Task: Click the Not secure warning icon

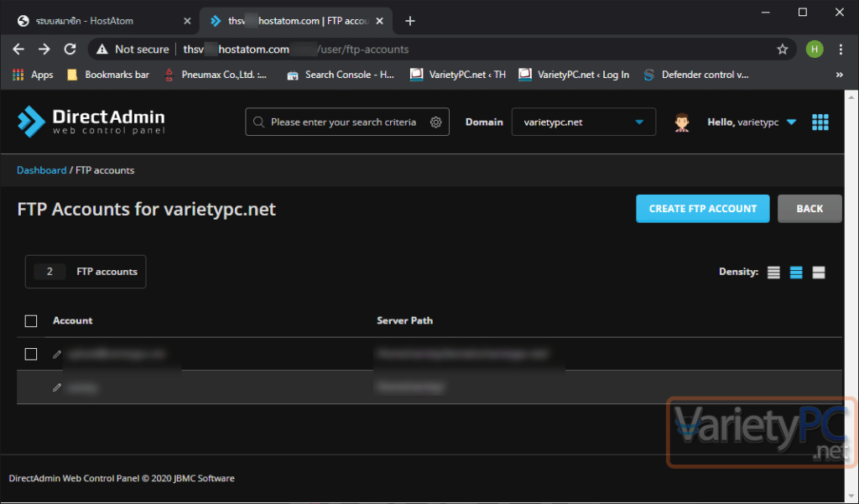Action: coord(102,49)
